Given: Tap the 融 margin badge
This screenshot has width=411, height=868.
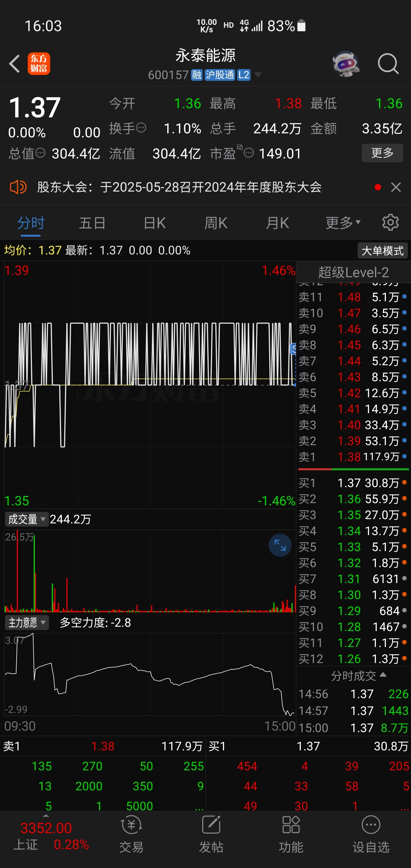Looking at the screenshot, I should [197, 75].
